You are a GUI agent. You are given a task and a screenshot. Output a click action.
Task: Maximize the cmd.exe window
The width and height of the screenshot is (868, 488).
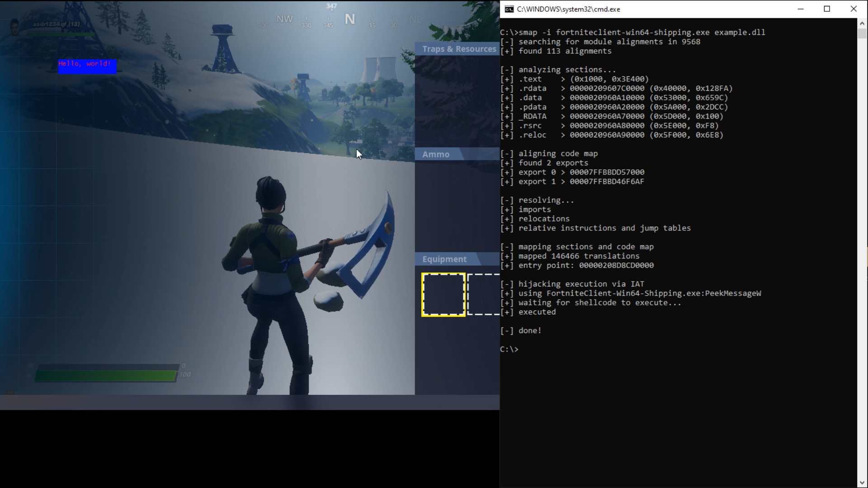[x=827, y=9]
